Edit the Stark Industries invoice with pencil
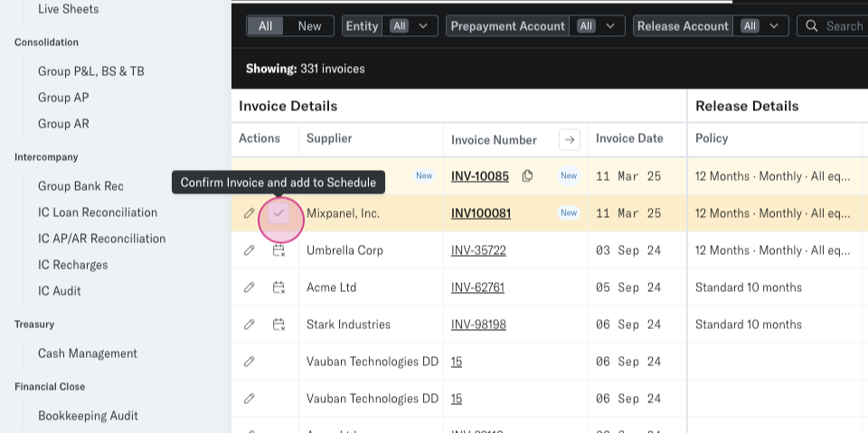 (x=250, y=325)
